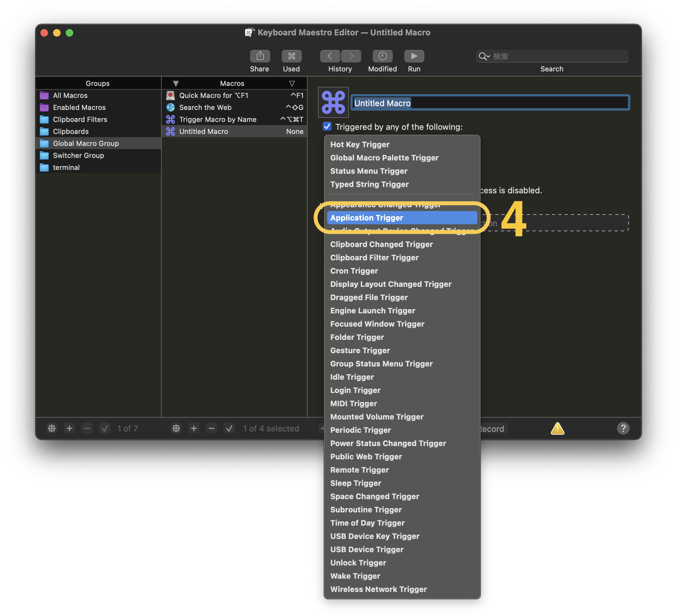Open the Used macros toolbar icon
Image resolution: width=677 pixels, height=616 pixels.
point(291,56)
